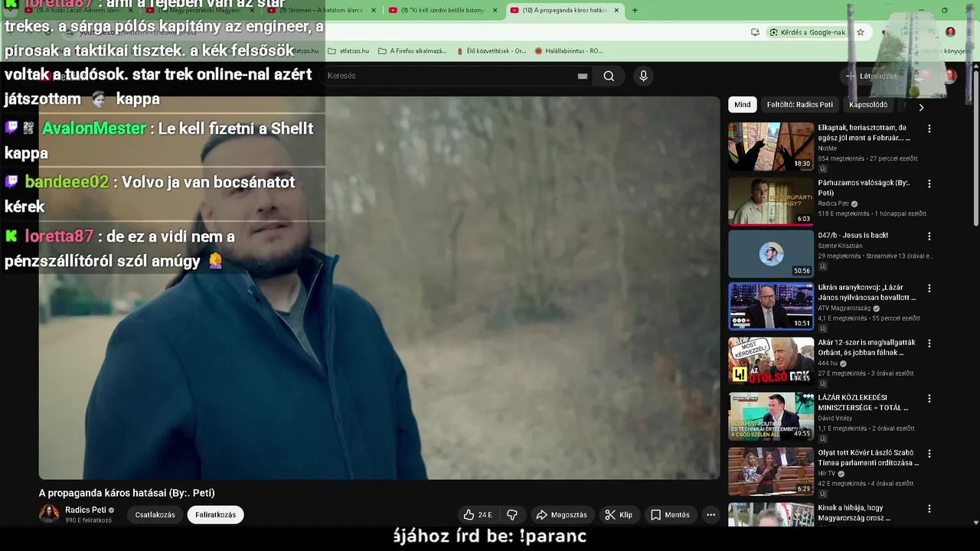Viewport: 980px width, 551px height.
Task: Subscribe using the Feliratkozás button
Action: (x=215, y=515)
